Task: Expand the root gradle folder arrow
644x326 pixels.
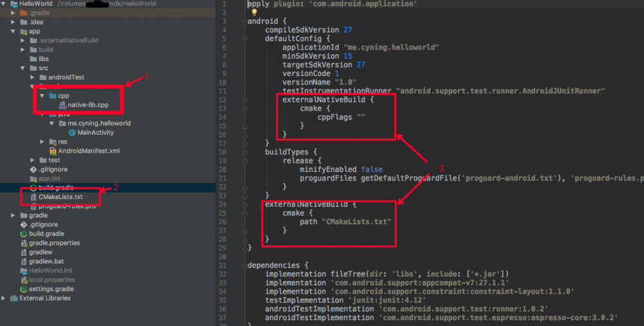Action: click(x=13, y=215)
